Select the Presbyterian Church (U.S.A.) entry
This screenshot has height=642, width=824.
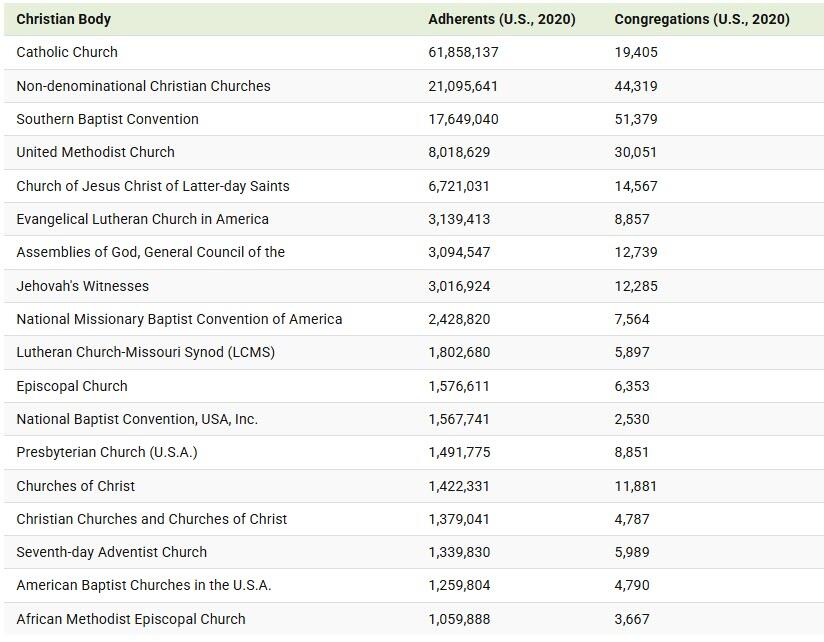tap(106, 452)
